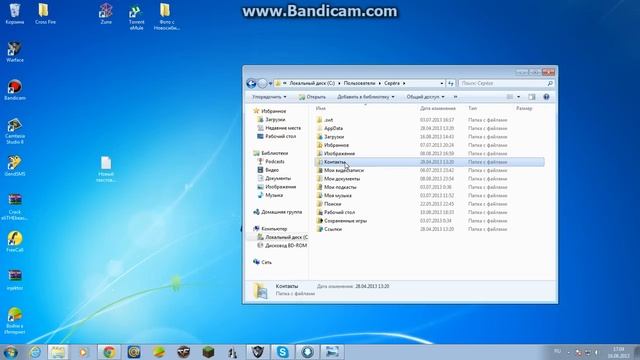Open the recent locations dropdown arrow
640x360 pixels.
(x=270, y=84)
